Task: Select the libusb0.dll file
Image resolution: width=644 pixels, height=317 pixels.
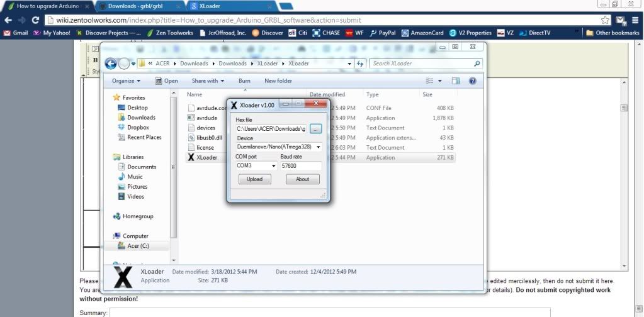Action: pos(209,138)
